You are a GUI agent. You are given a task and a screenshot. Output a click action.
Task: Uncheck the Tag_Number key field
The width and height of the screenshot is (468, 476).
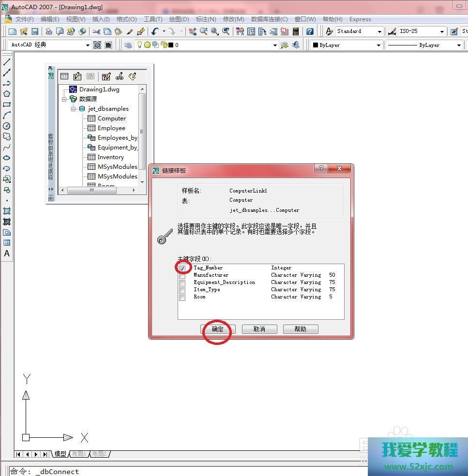tap(182, 268)
